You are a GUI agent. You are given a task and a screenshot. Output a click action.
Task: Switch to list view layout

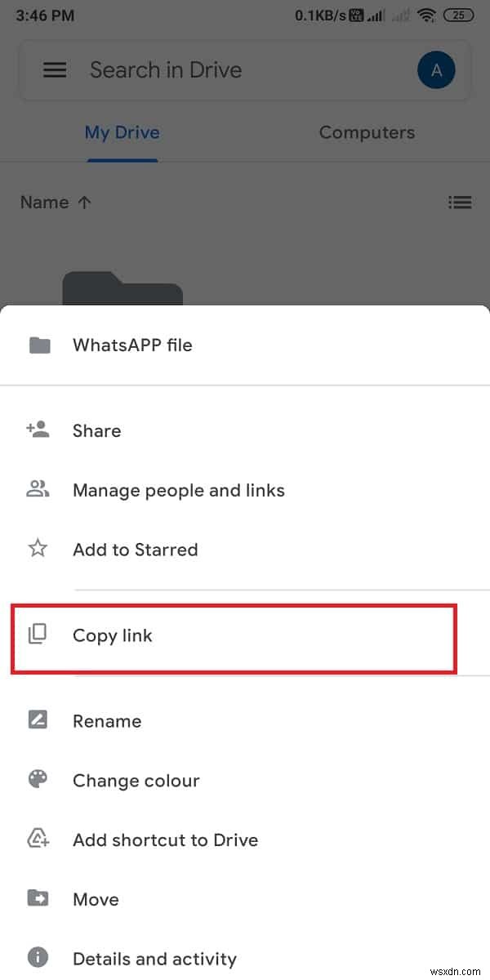(x=461, y=202)
